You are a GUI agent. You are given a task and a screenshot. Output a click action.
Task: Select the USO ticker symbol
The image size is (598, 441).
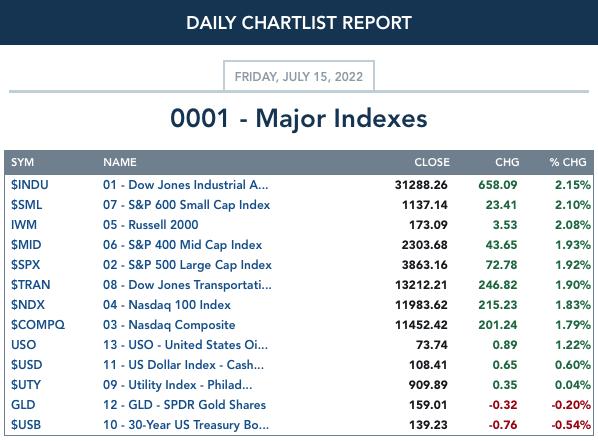23,345
